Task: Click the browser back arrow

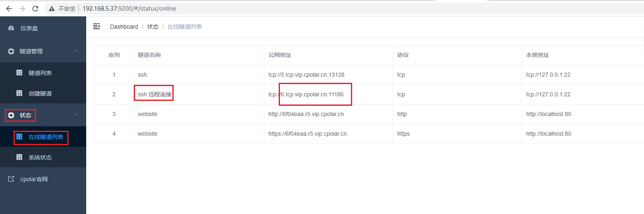Action: (9, 9)
